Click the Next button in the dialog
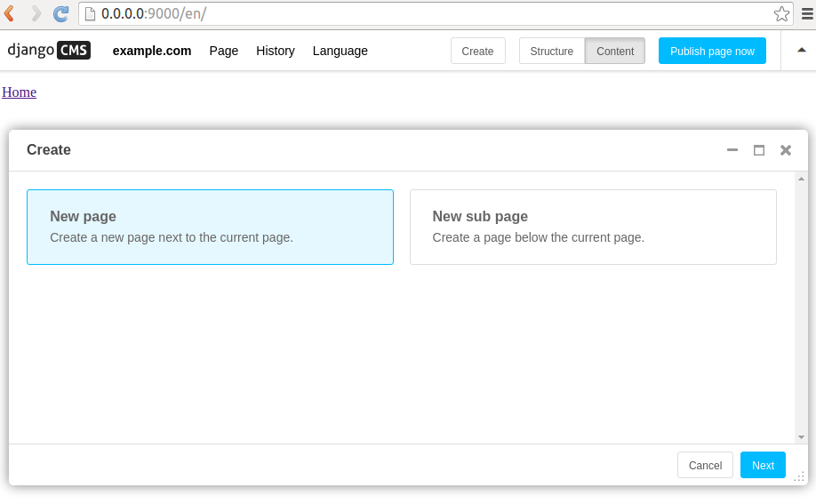 [763, 465]
